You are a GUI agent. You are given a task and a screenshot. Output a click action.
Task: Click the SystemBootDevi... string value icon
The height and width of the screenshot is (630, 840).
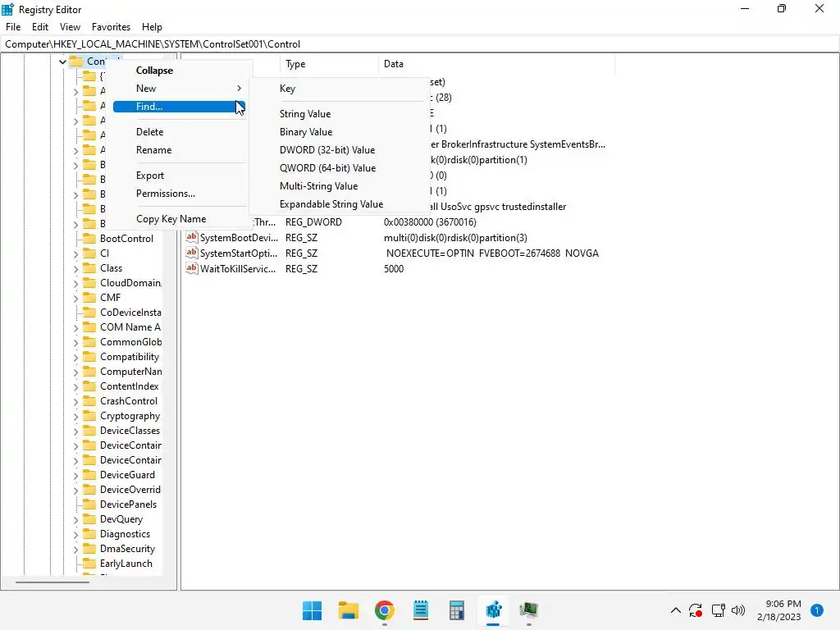point(192,237)
